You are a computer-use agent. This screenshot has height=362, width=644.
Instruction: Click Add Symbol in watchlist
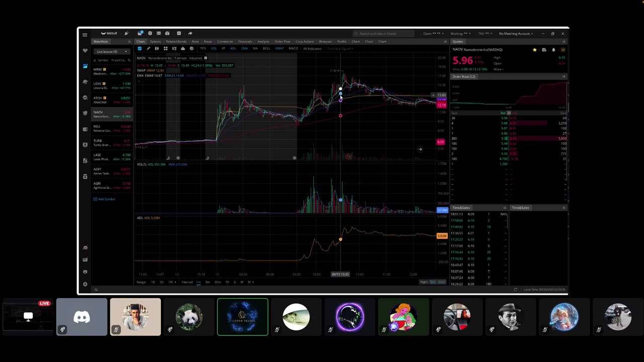click(x=105, y=199)
